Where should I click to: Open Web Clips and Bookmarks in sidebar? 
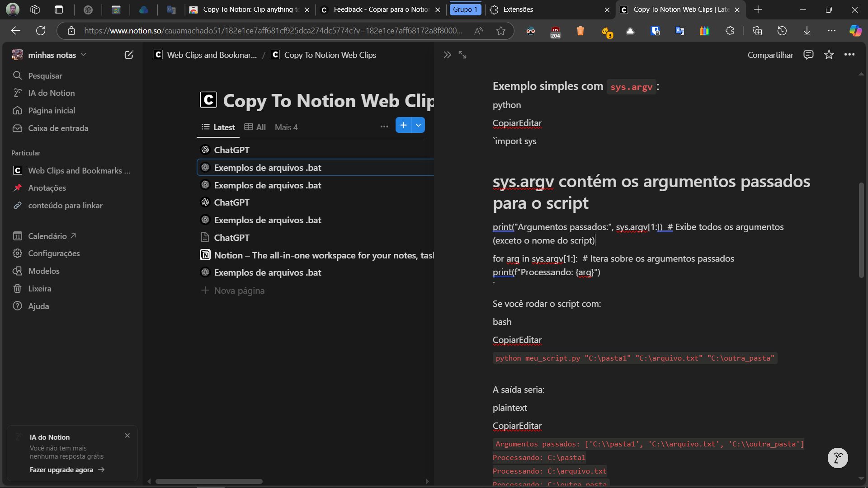72,171
